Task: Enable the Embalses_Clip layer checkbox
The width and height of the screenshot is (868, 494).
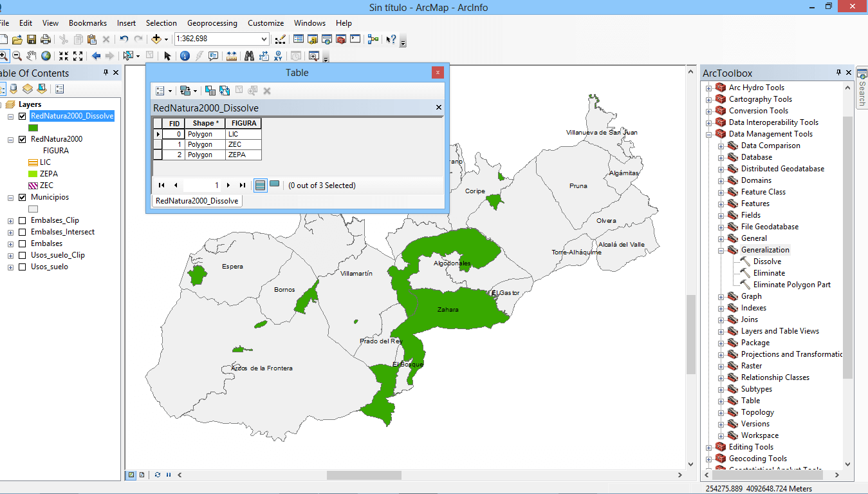Action: coord(23,221)
